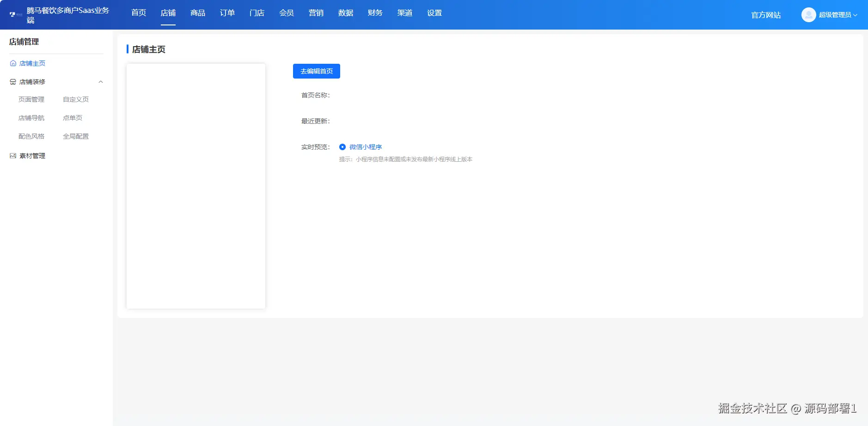The height and width of the screenshot is (426, 868).
Task: Click the 腾马餐饮多商户Saas业务端 title
Action: [68, 15]
